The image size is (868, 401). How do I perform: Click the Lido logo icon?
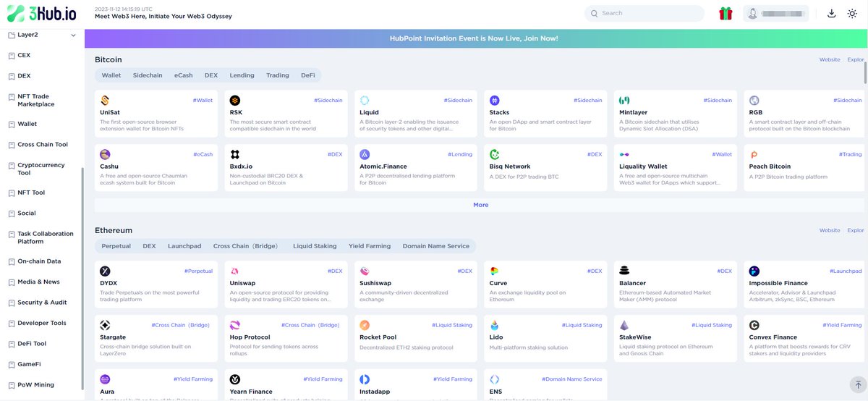pyautogui.click(x=495, y=326)
